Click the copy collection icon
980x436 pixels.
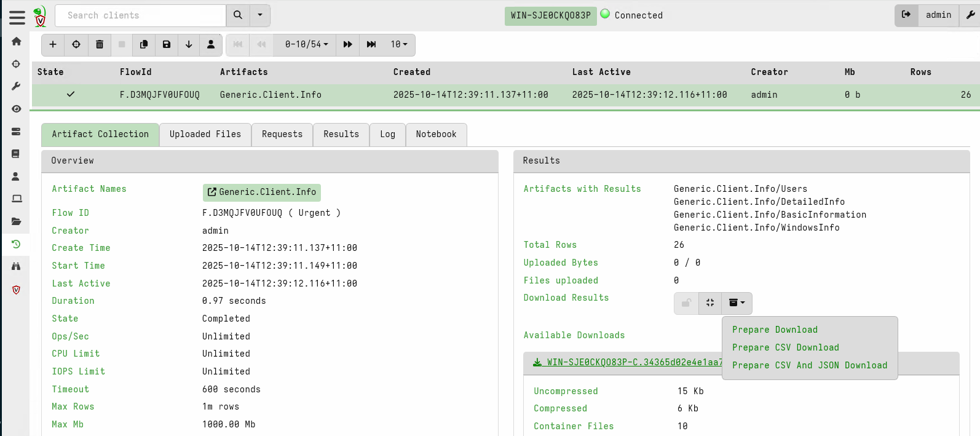tap(144, 44)
